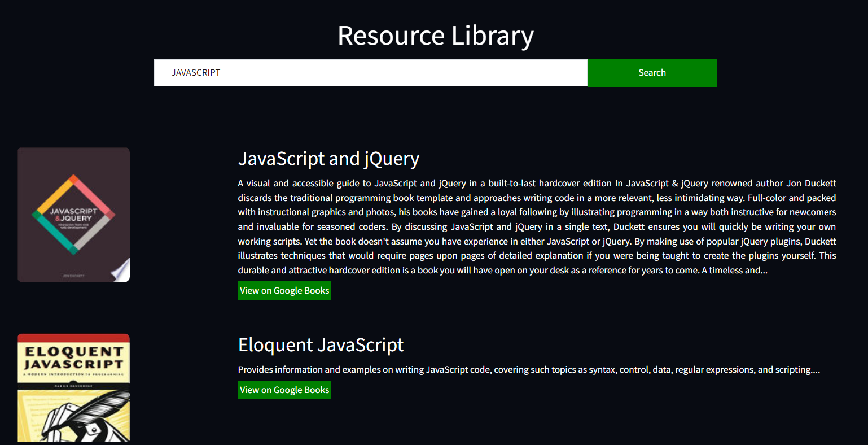Click the Eloquent JavaScript title link
Screen dimensions: 868x445
point(321,344)
